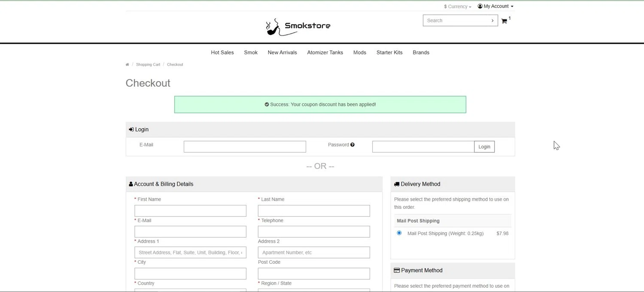This screenshot has height=292, width=644.
Task: Click the $7.98 shipping price
Action: (502, 234)
